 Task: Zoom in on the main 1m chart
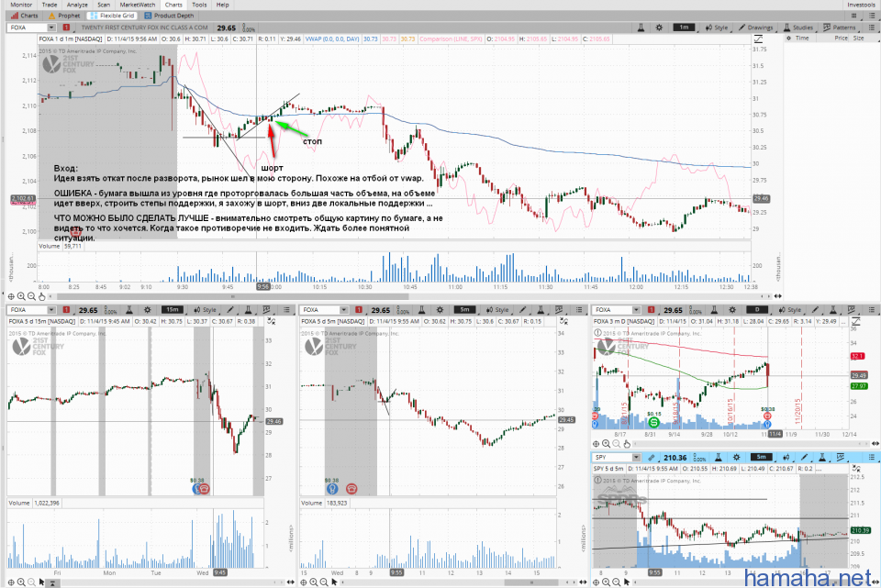(x=21, y=296)
